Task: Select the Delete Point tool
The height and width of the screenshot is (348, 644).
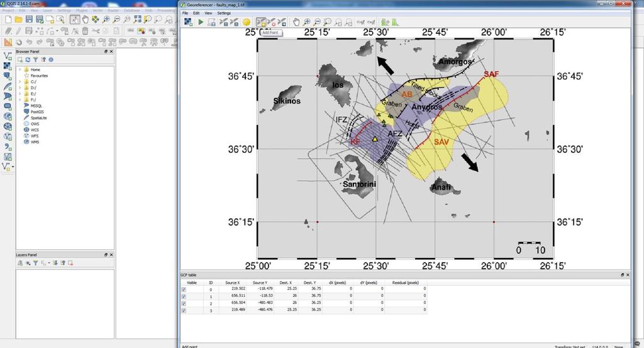Action: (x=271, y=22)
